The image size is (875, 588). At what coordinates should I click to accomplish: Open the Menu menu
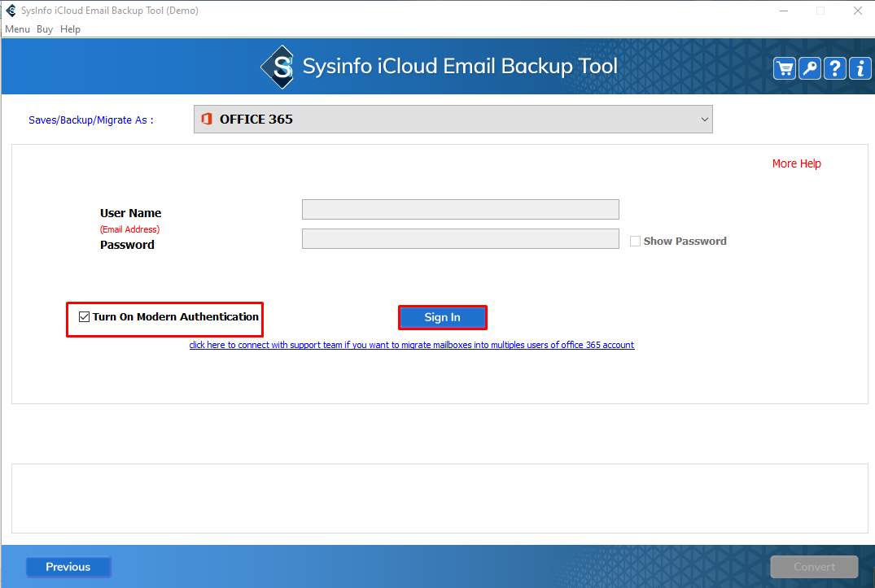pos(17,29)
